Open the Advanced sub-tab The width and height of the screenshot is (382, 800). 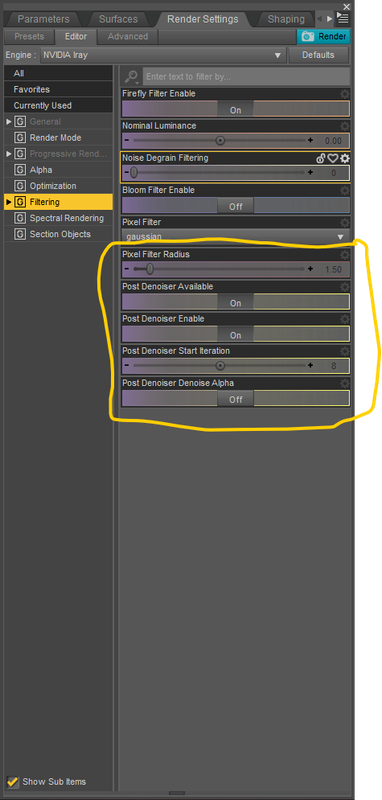pos(128,37)
